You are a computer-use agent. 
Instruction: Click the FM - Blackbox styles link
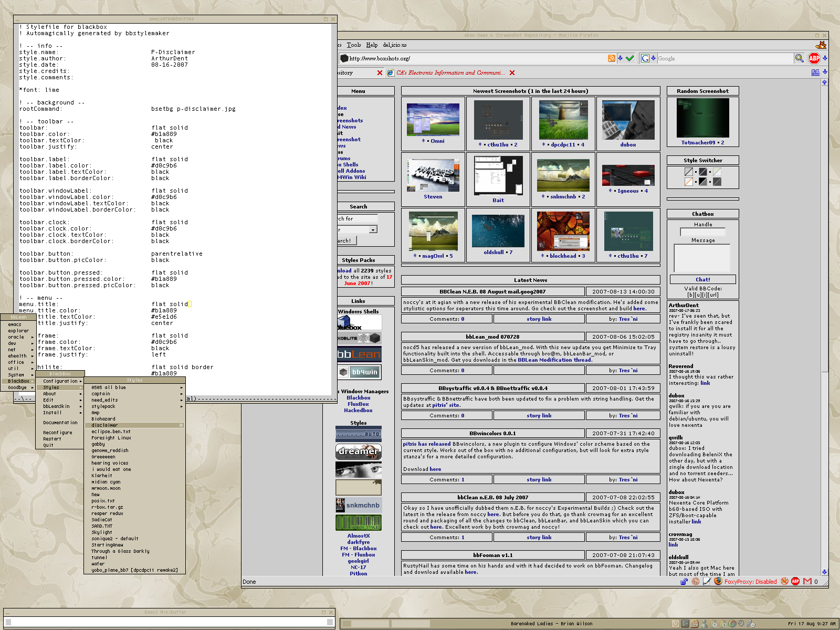358,549
